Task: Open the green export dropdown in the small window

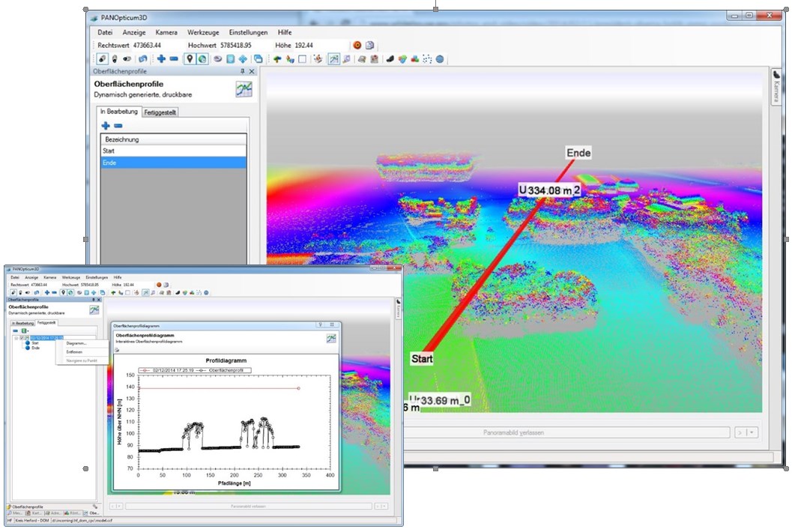Action: pos(24,331)
